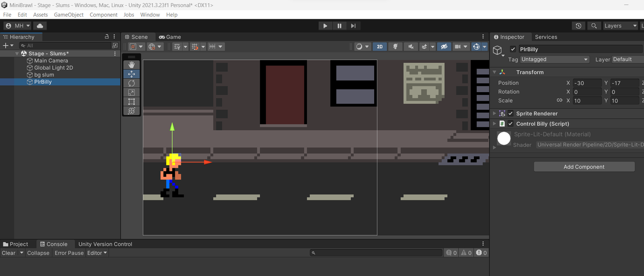This screenshot has height=276, width=644.
Task: Open the Hierarchy create plus dropdown
Action: [x=8, y=46]
